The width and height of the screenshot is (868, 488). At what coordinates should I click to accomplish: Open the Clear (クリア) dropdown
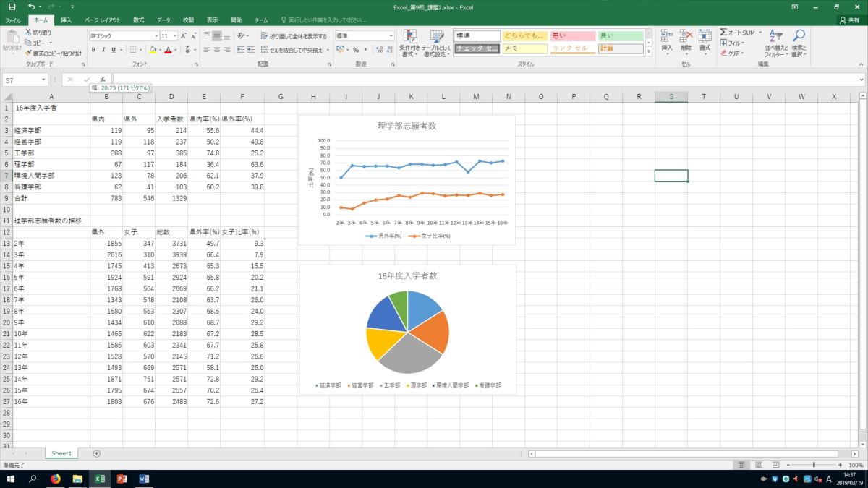[x=733, y=53]
